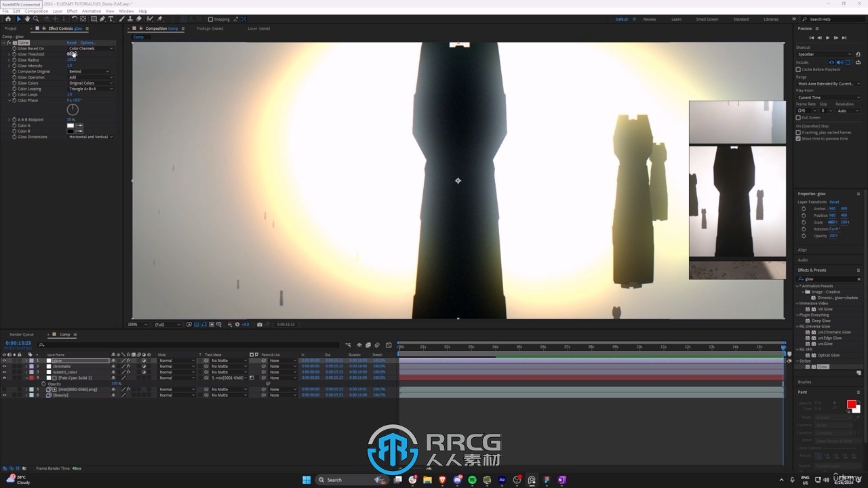Click the Glow Radius stopwatch icon
The height and width of the screenshot is (488, 868).
[x=14, y=60]
